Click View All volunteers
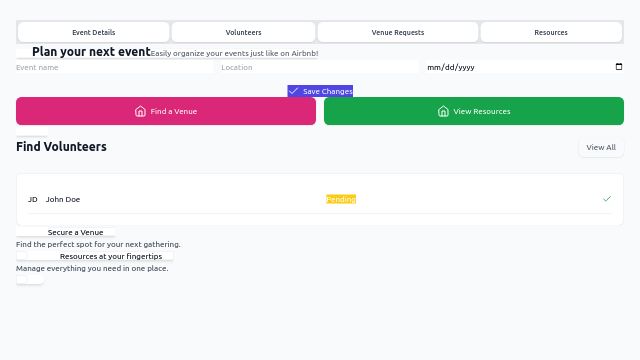640x360 pixels. 601,147
